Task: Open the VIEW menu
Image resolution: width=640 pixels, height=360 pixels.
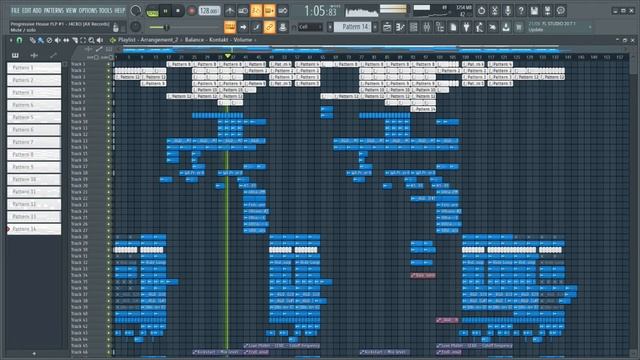Action: coord(71,10)
